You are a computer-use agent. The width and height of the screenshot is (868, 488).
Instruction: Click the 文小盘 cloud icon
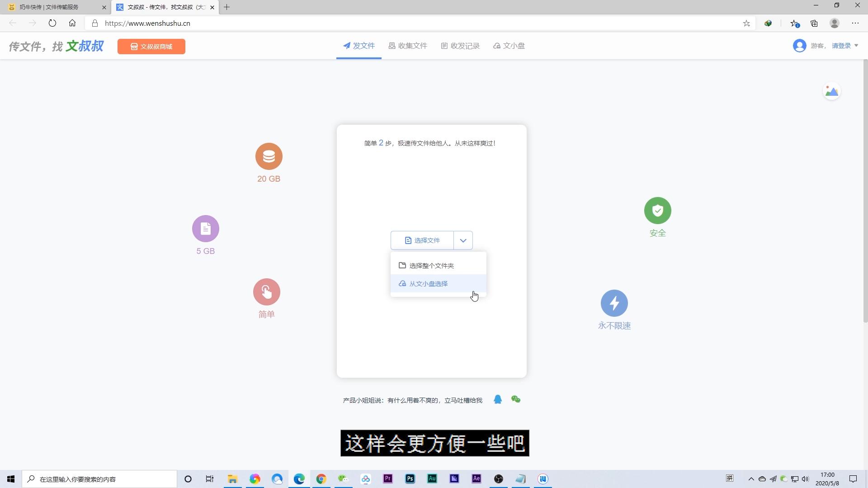[496, 46]
